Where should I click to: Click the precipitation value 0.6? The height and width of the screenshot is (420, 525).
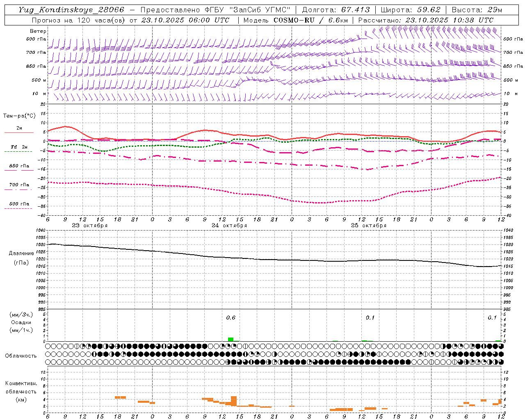coord(231,317)
